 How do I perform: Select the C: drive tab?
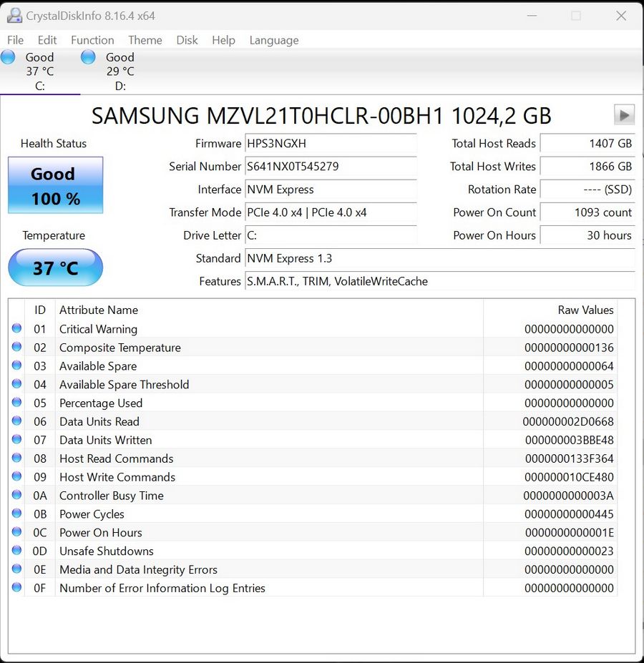click(x=40, y=72)
